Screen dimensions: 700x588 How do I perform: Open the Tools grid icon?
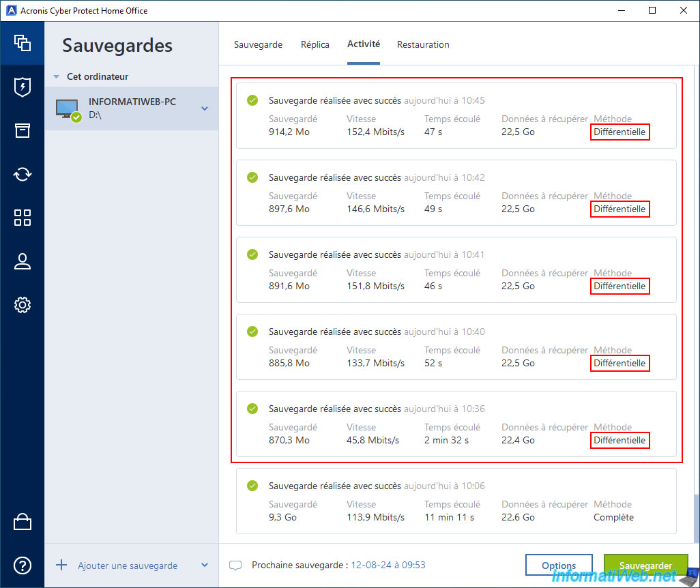(x=23, y=218)
